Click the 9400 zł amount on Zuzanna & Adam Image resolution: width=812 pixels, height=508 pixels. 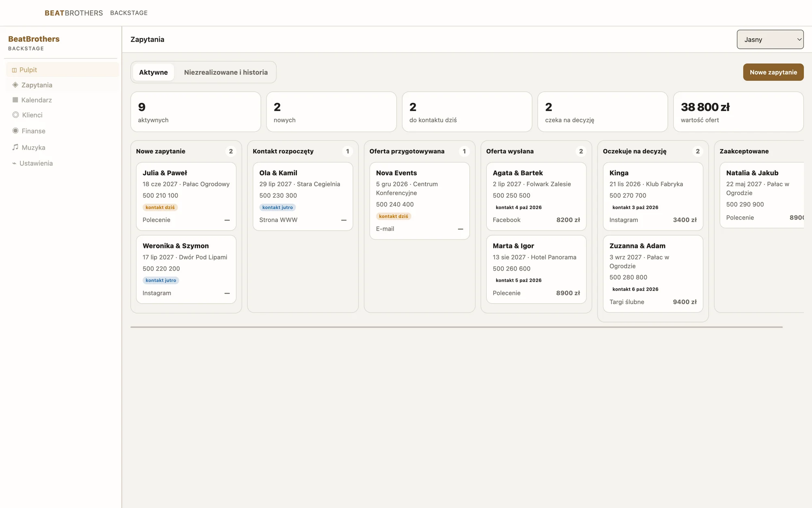pos(685,302)
